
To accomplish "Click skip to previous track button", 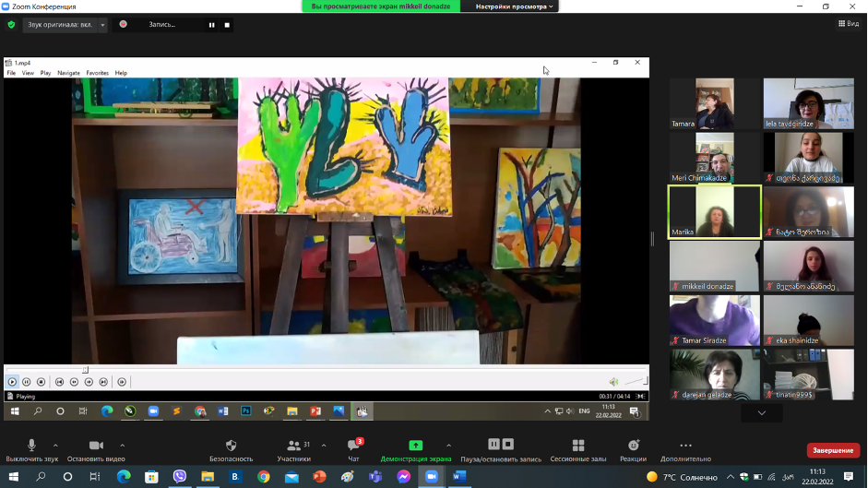I will click(x=59, y=382).
